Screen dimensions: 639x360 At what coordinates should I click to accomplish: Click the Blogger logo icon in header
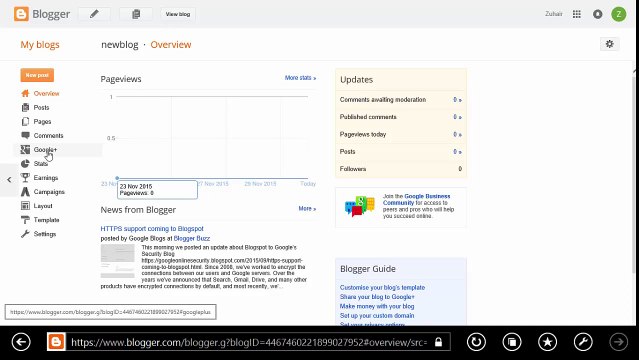coord(21,14)
